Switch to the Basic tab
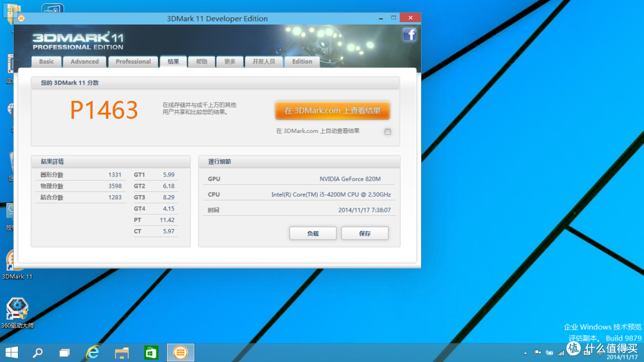 (47, 61)
